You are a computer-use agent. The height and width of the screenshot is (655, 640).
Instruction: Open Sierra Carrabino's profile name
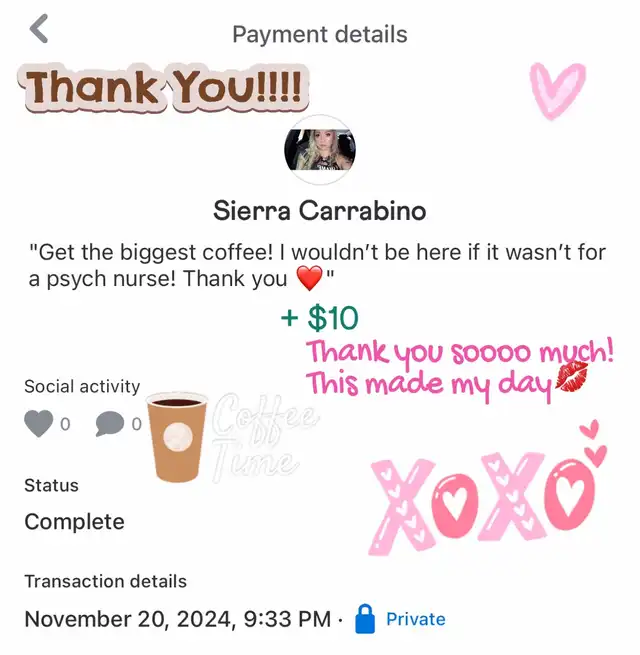tap(320, 211)
